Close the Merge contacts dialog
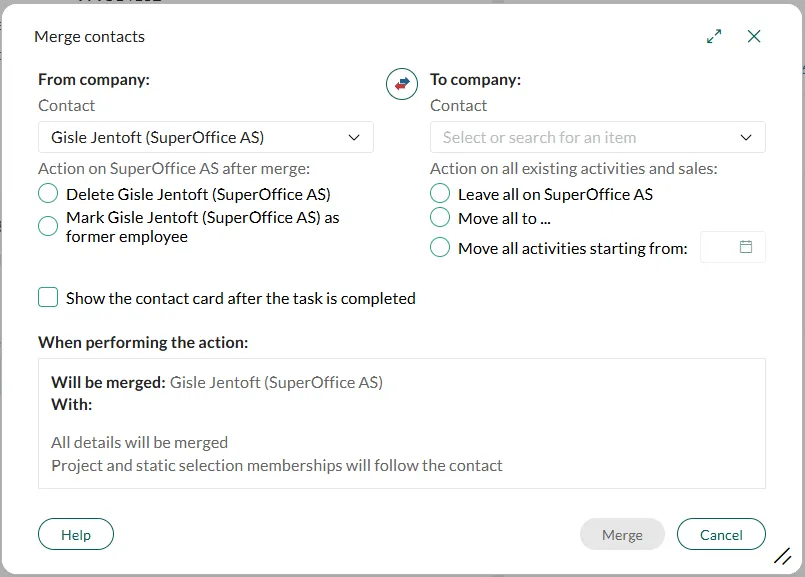The image size is (805, 577). click(x=754, y=37)
